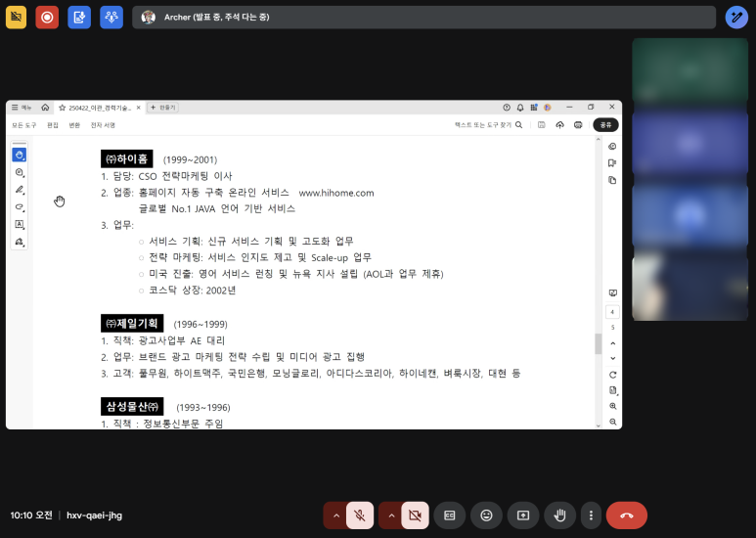
Task: Open the 변환 (Convert) menu
Action: coord(74,125)
